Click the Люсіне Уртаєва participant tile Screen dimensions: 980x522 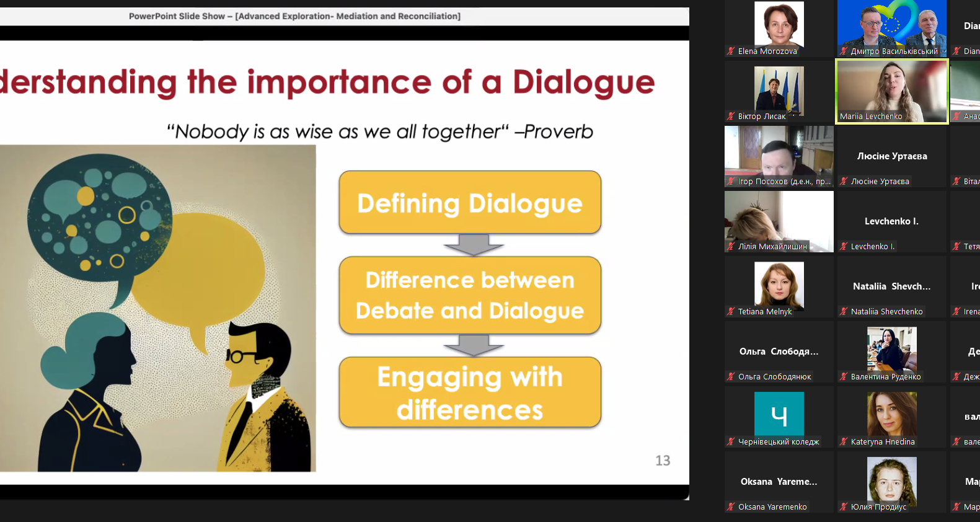click(891, 156)
